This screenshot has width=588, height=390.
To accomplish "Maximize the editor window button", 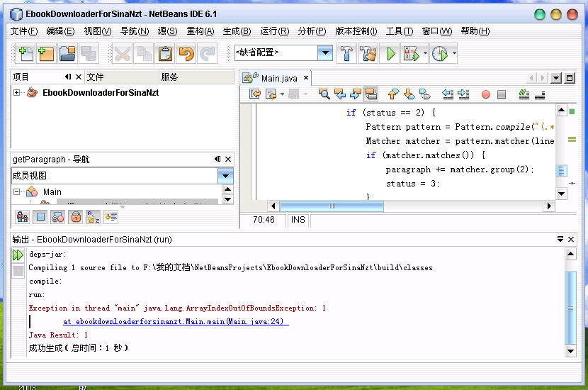I will tap(570, 78).
